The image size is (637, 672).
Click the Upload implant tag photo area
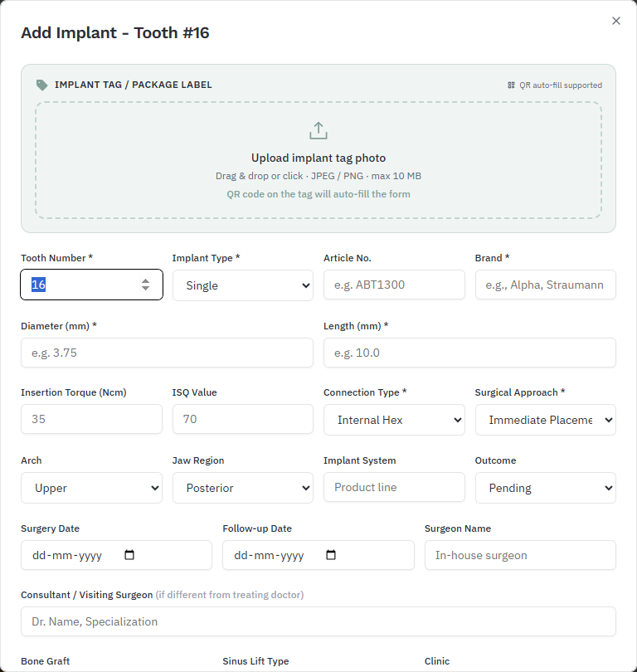click(x=318, y=160)
